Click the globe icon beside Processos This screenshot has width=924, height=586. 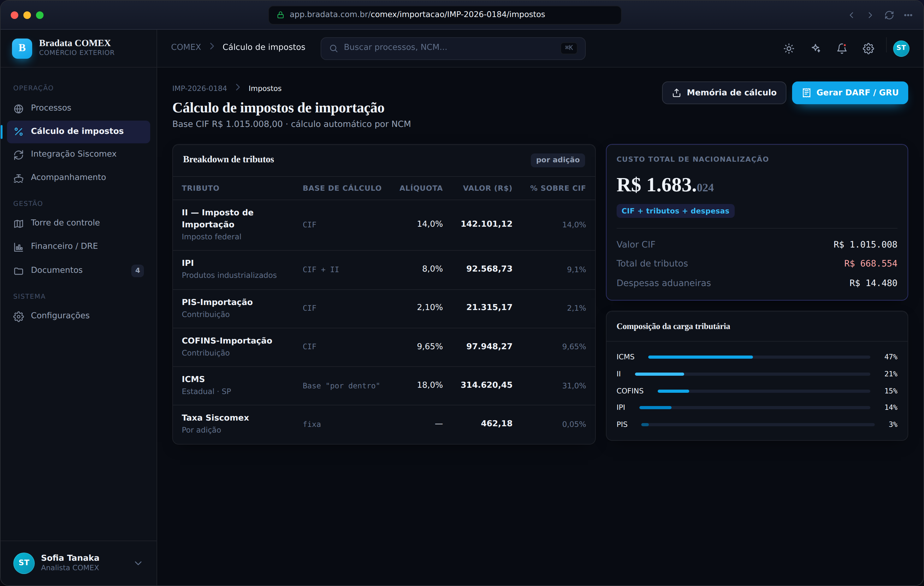[x=18, y=109]
